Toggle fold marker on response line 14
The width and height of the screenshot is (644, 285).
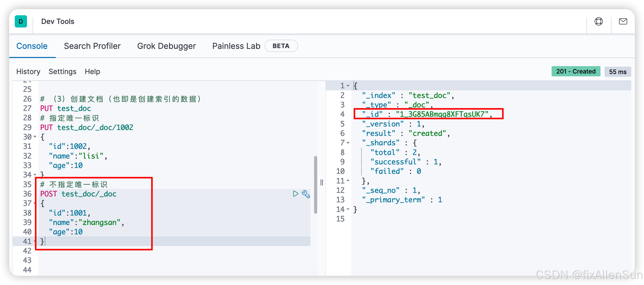pyautogui.click(x=348, y=209)
